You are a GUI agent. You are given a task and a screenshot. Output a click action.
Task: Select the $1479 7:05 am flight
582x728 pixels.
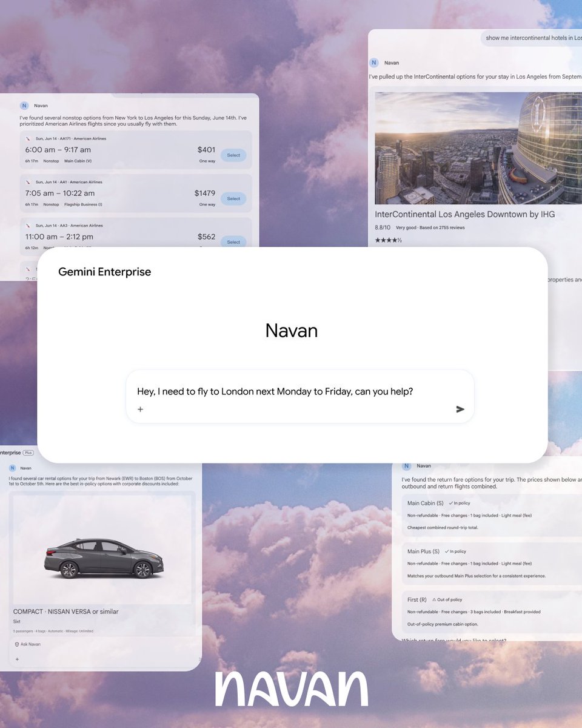pyautogui.click(x=233, y=198)
